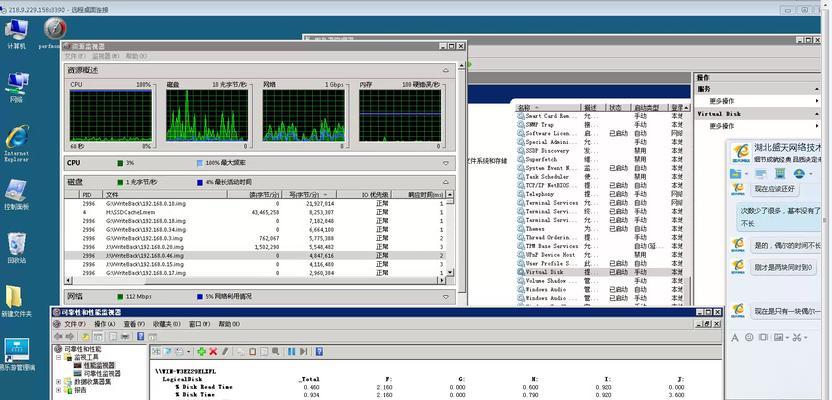
Task: Select the 网络 desktop icon
Action: [16, 88]
